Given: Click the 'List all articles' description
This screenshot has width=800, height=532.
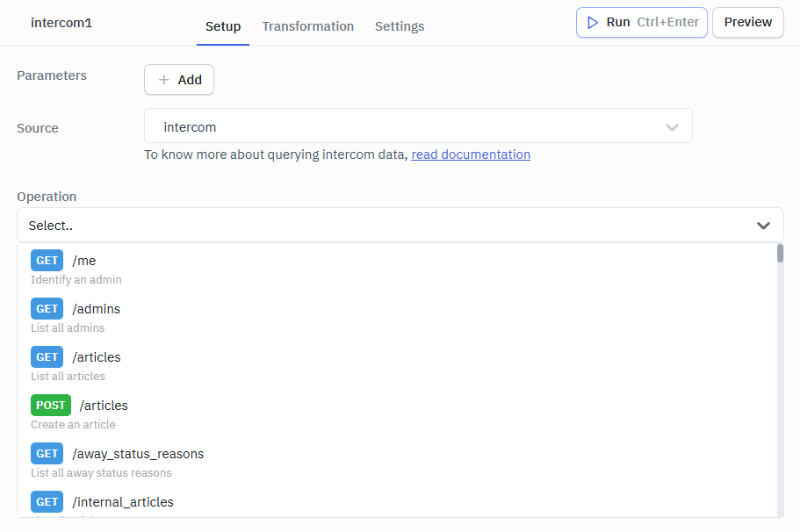Looking at the screenshot, I should coord(68,377).
